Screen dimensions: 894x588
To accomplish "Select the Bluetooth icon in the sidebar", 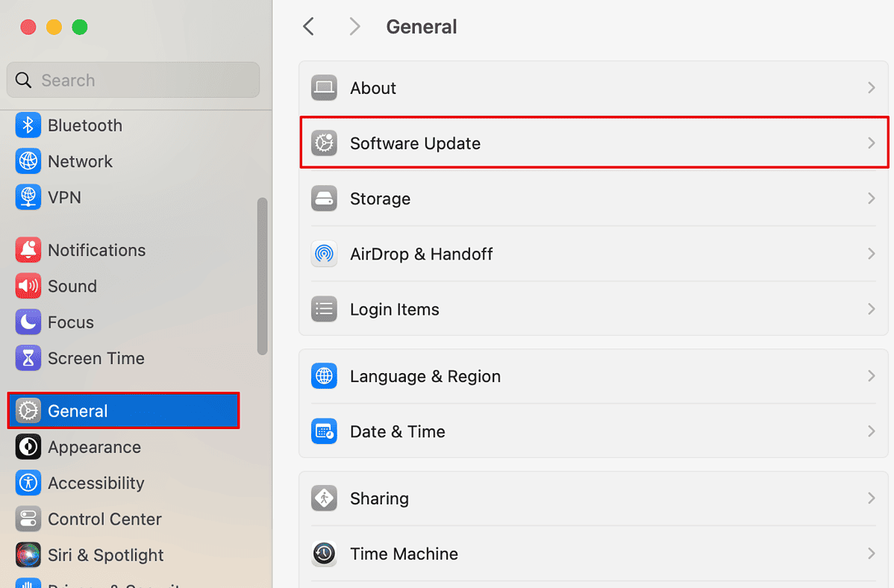I will (x=28, y=125).
